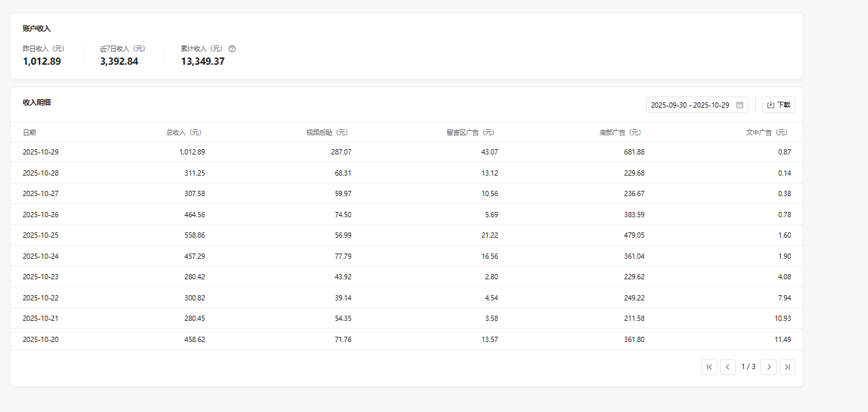Go to the previous page of results
This screenshot has height=412, width=868.
(x=728, y=367)
